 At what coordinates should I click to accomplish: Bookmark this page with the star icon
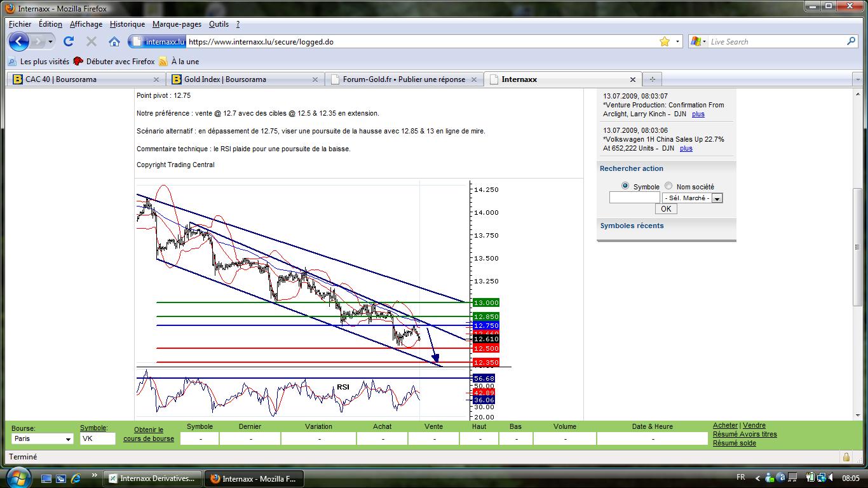pos(665,41)
